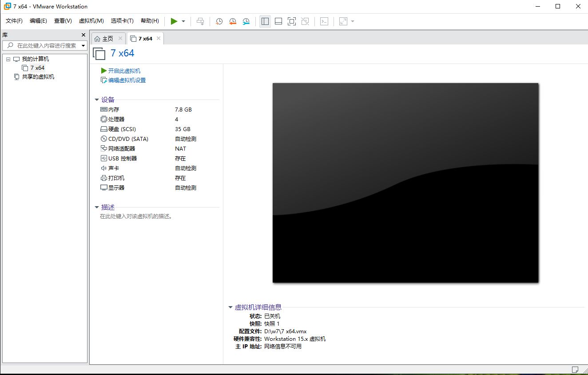Open the console view toolbar icon
Image resolution: width=588 pixels, height=375 pixels.
[324, 21]
